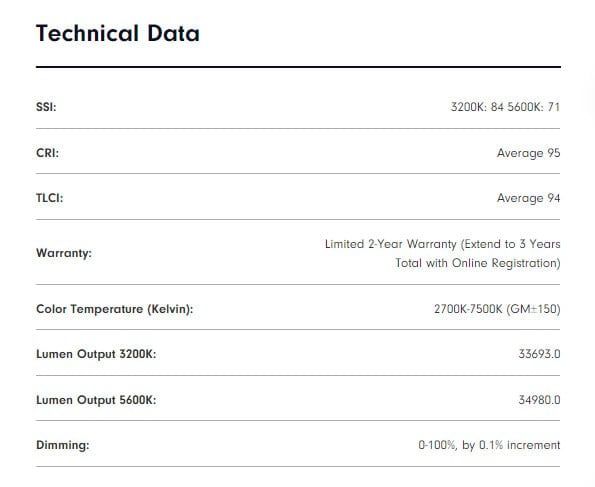The height and width of the screenshot is (487, 595).
Task: Click the 0-100%, by 0.1% increment value
Action: tap(489, 445)
